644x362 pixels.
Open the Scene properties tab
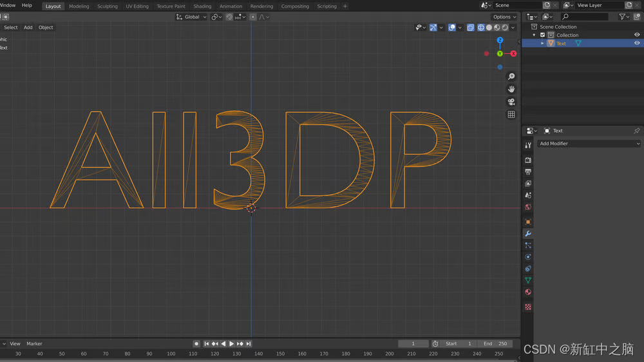[528, 195]
